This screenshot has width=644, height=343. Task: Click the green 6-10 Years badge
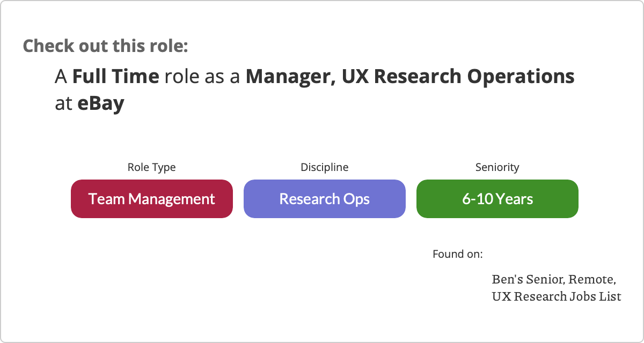pyautogui.click(x=497, y=199)
